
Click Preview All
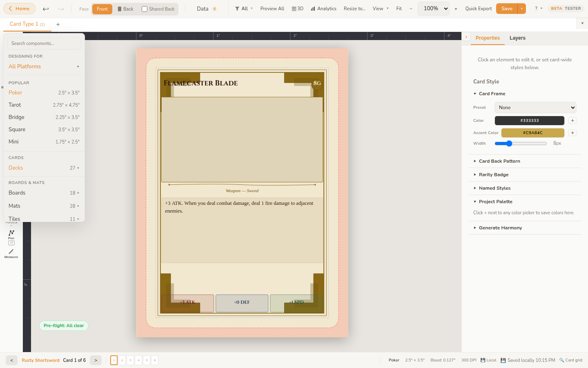click(272, 9)
